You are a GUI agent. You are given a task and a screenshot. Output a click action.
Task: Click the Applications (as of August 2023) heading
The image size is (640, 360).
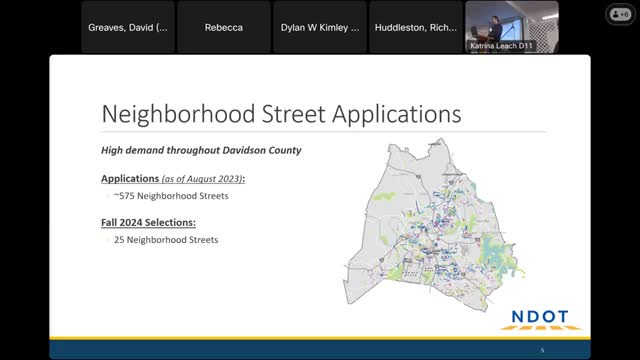click(x=173, y=179)
